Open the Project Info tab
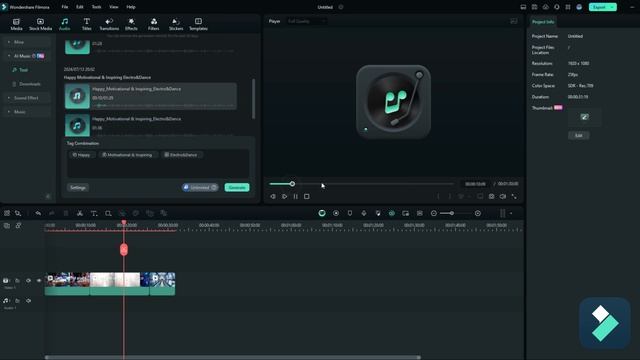 point(543,22)
